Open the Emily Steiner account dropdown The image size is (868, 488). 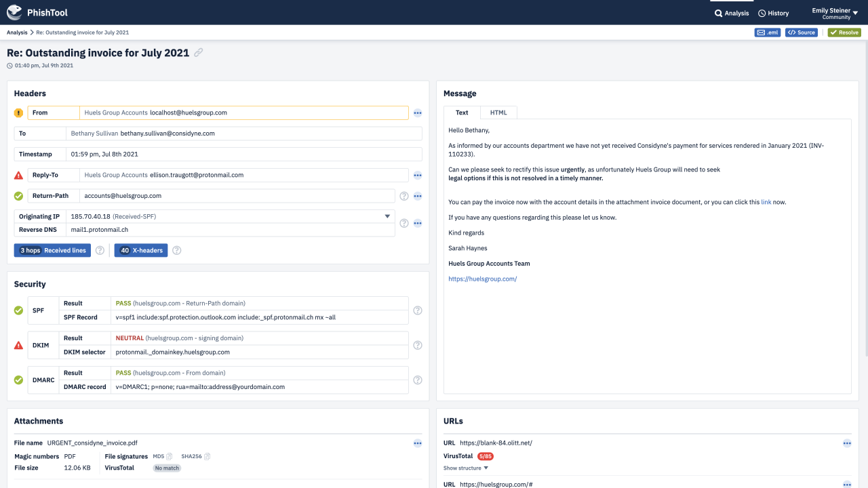coord(835,13)
